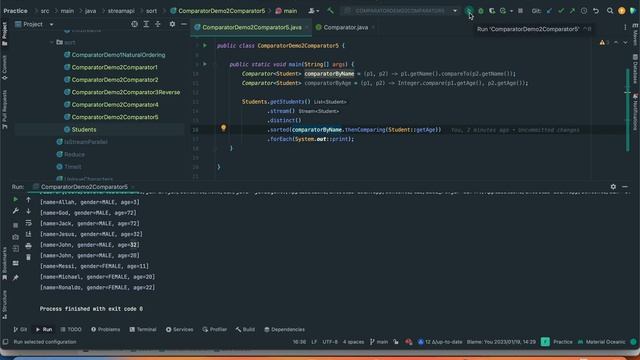Viewport: 640px width, 360px height.
Task: Stop process square in Run panel
Action: (x=16, y=225)
